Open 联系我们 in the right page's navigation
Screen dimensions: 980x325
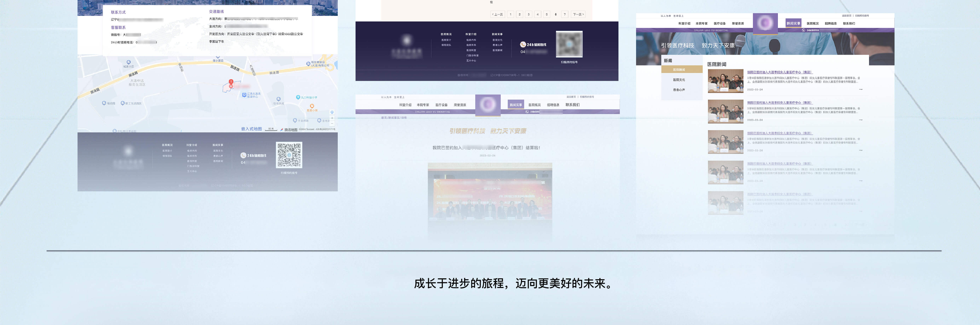coord(849,24)
